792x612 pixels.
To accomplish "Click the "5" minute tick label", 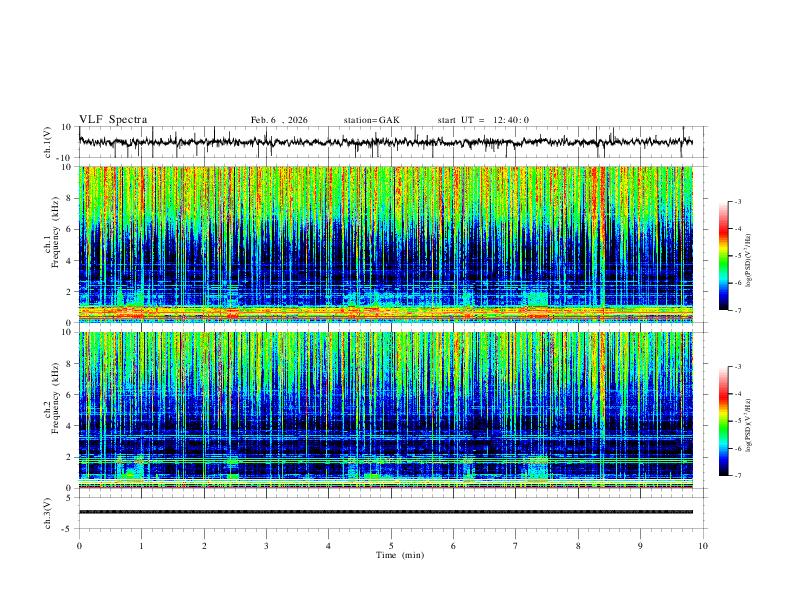I will tap(391, 546).
